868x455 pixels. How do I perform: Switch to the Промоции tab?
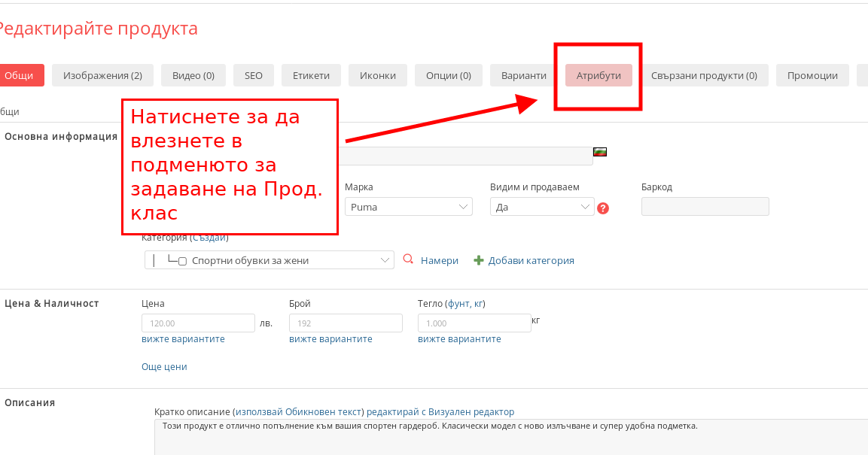[x=812, y=75]
